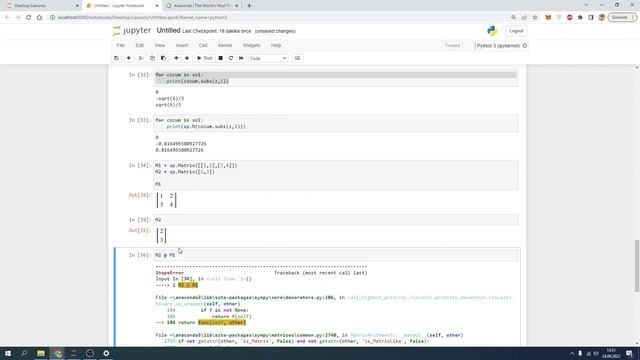Close the Untitled Jupyter Notebook tab
This screenshot has width=640, height=360.
pyautogui.click(x=157, y=6)
